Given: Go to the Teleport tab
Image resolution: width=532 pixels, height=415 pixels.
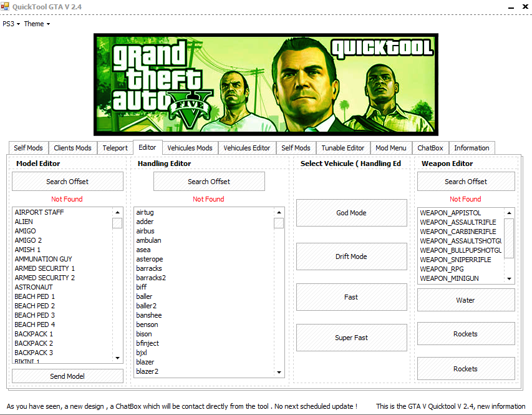Looking at the screenshot, I should 115,148.
